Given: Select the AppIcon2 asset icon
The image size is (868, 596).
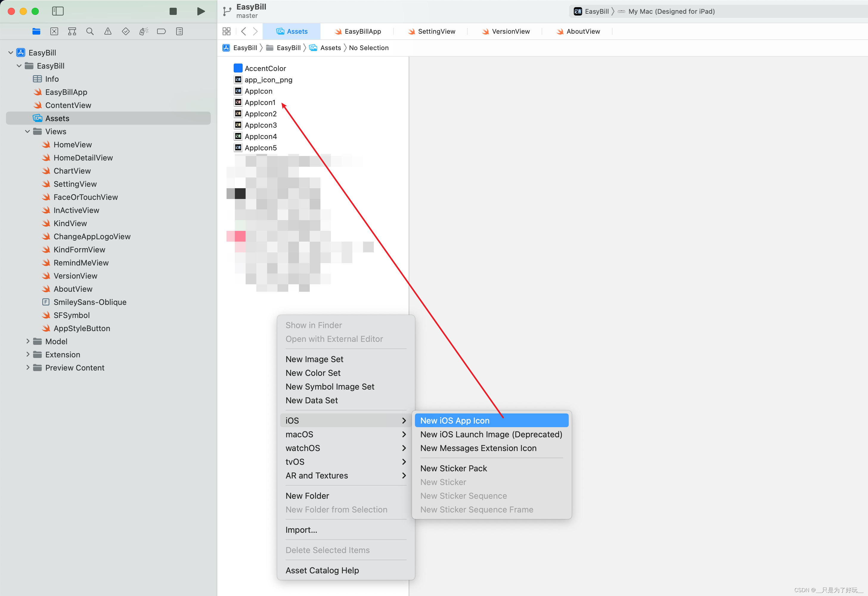Looking at the screenshot, I should tap(238, 113).
